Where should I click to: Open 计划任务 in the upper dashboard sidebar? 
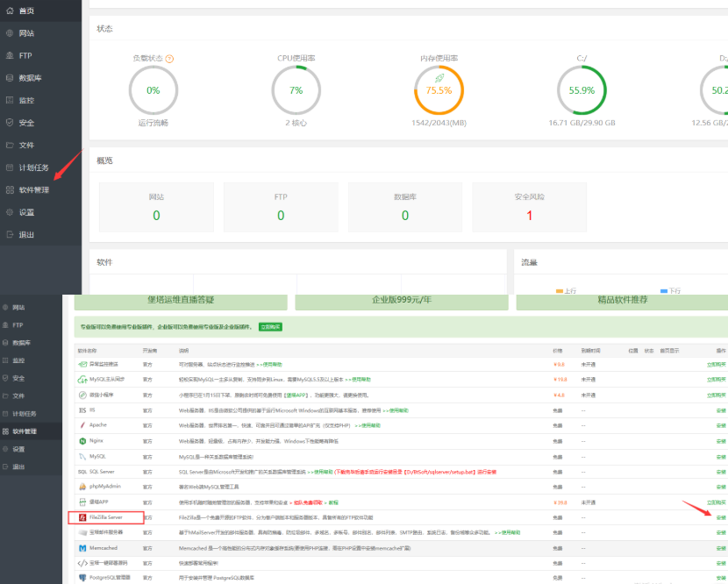[x=33, y=167]
